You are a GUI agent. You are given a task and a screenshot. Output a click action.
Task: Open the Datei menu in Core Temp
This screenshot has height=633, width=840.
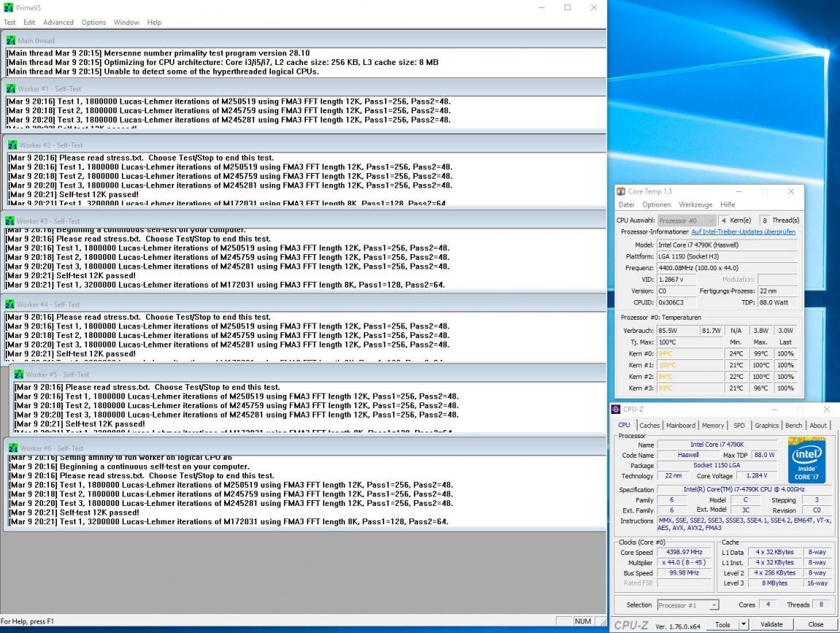coord(626,204)
